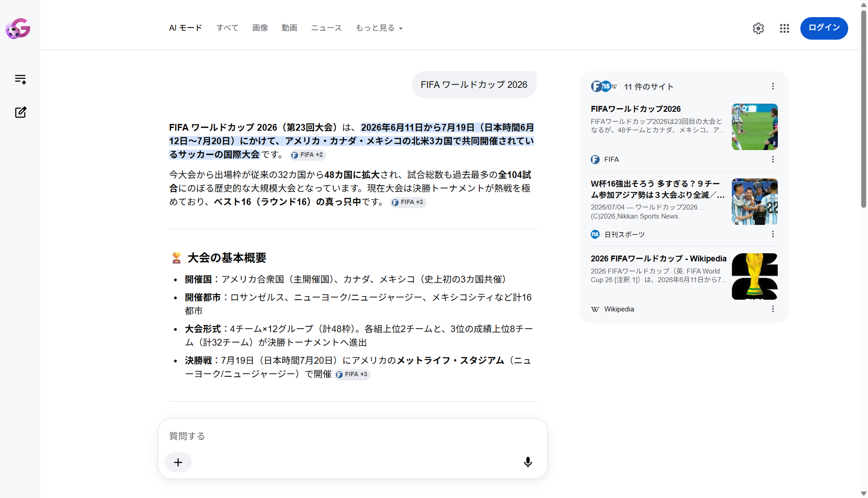The image size is (868, 498).
Task: Click the bold メットライフ・スタジアム text
Action: click(450, 361)
